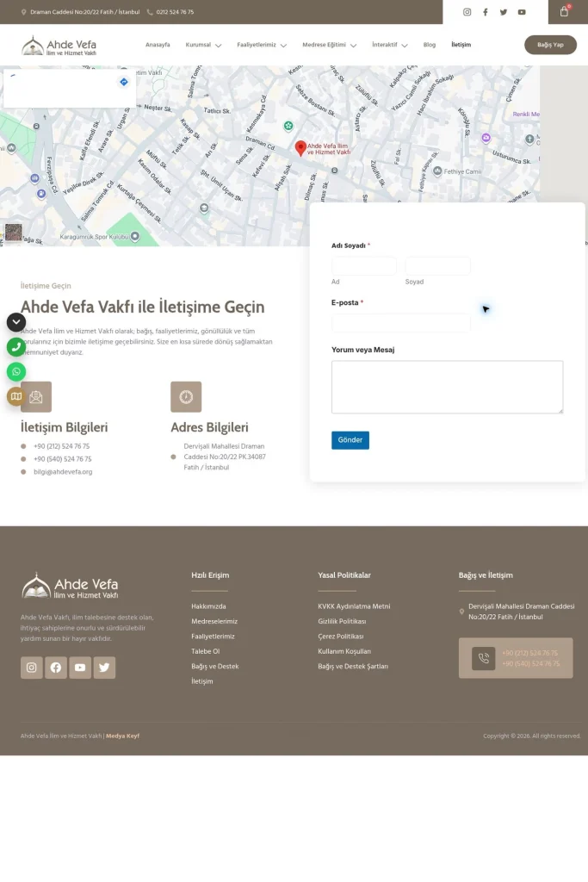Open the footer YouTube icon
This screenshot has height=882, width=588.
80,668
